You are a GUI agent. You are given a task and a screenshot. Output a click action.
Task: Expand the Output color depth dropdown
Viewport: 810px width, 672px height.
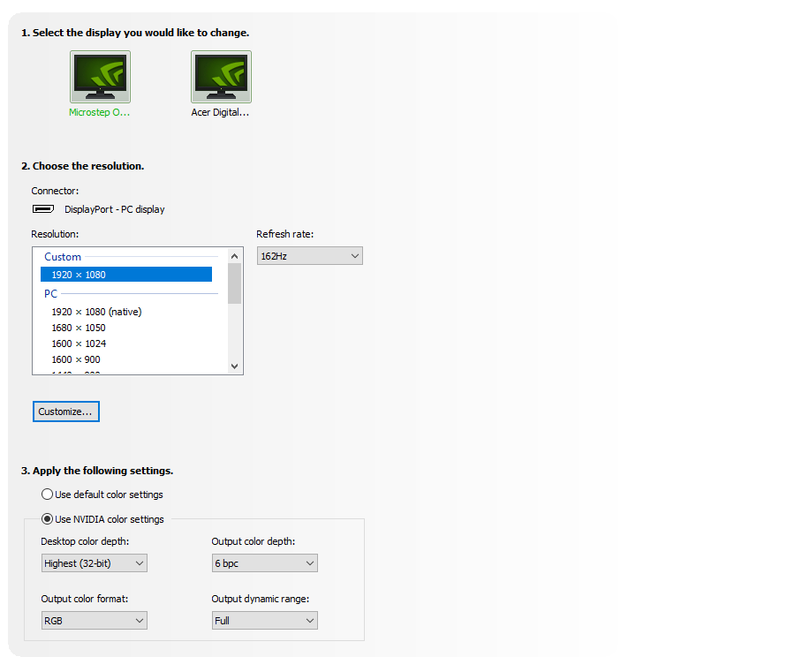(264, 563)
